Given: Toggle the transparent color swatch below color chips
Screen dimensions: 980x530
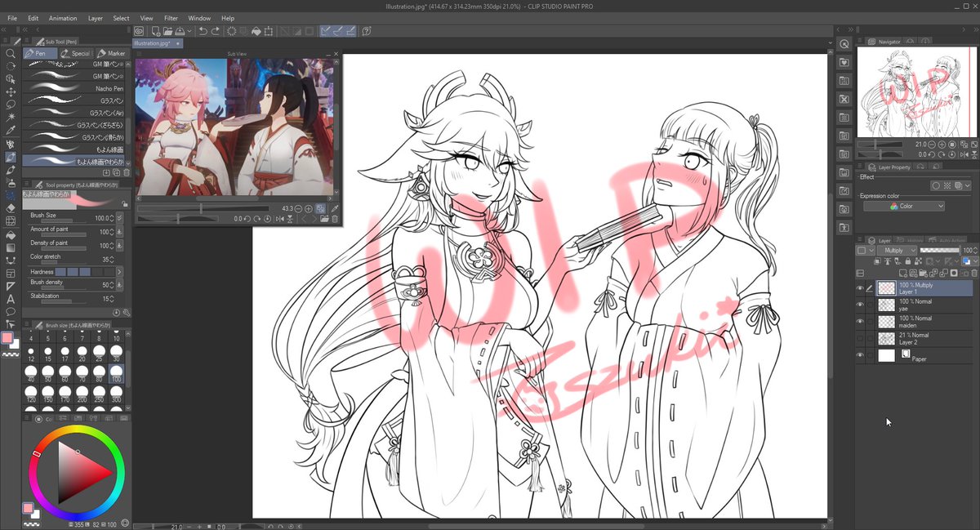Looking at the screenshot, I should pyautogui.click(x=10, y=354).
